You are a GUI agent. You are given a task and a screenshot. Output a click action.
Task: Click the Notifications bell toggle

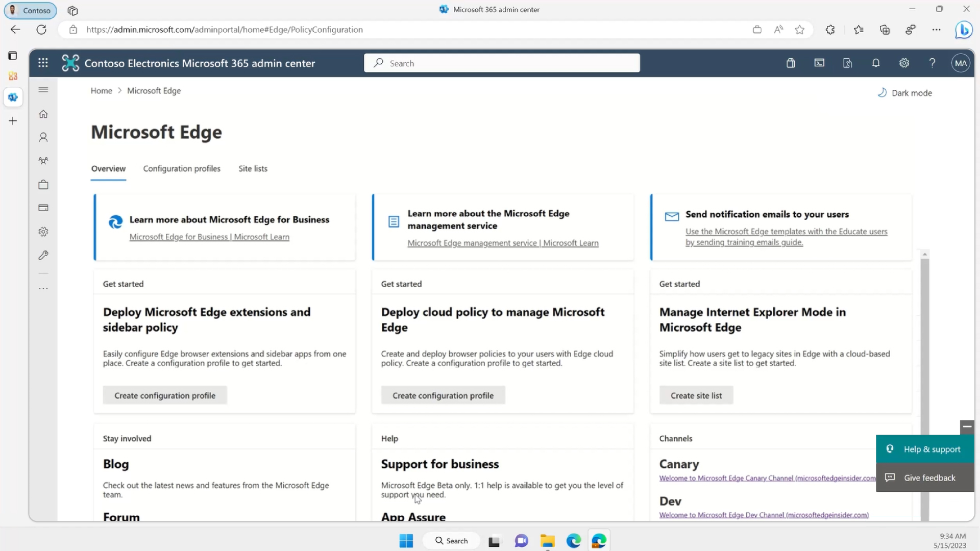[876, 63]
